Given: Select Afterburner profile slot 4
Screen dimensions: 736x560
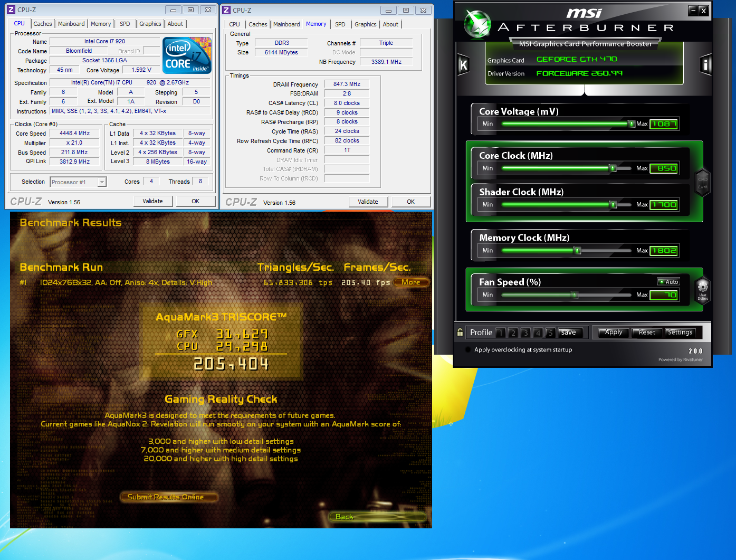Looking at the screenshot, I should point(538,333).
